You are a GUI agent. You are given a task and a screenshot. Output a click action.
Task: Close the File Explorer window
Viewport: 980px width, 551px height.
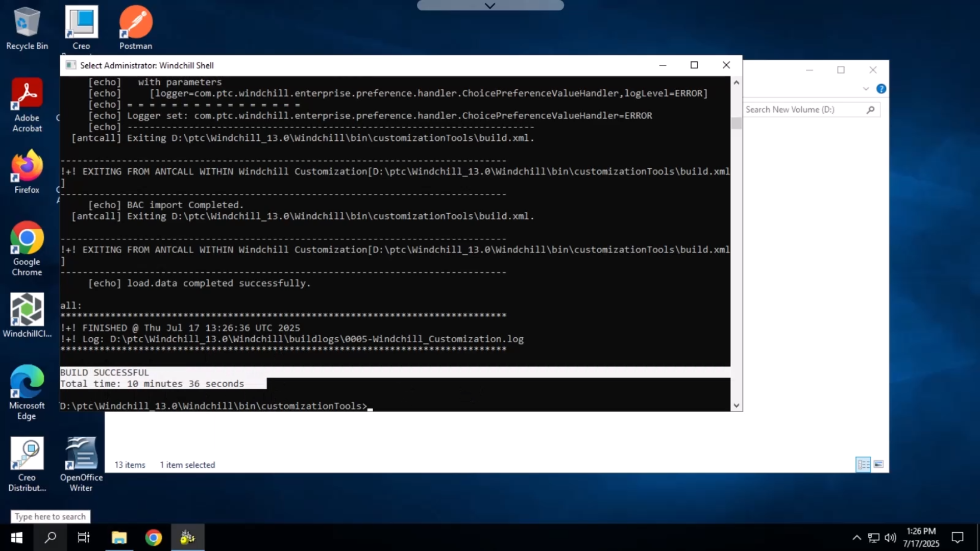(873, 70)
